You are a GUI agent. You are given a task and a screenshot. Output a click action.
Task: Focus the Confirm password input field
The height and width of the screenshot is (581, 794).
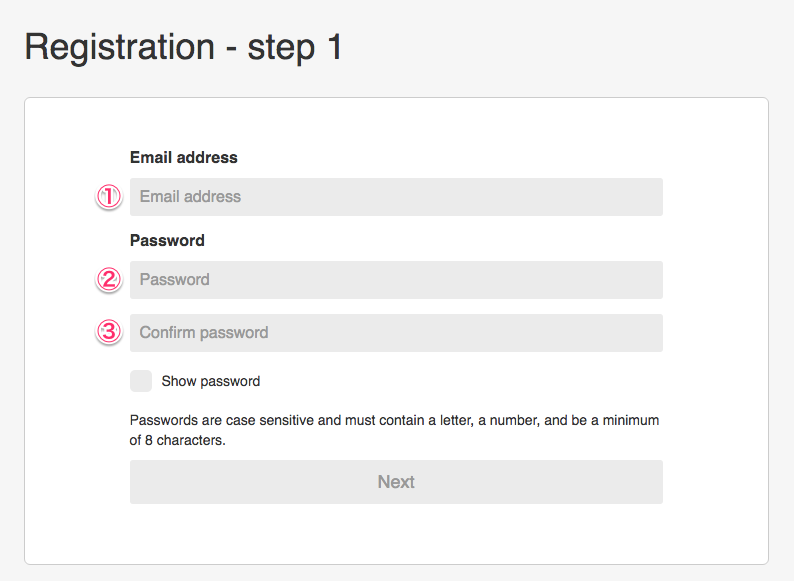(x=396, y=333)
